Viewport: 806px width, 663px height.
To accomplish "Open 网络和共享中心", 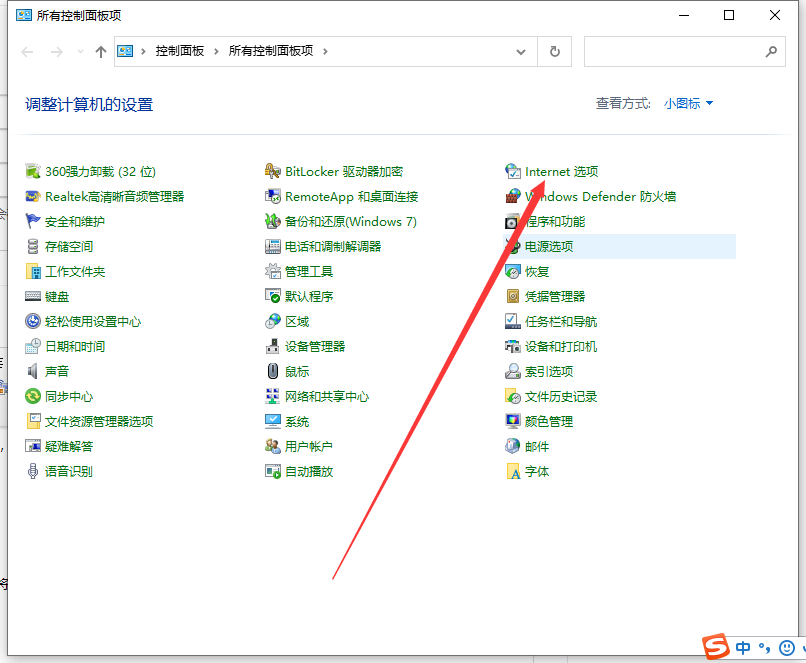I will (x=326, y=396).
